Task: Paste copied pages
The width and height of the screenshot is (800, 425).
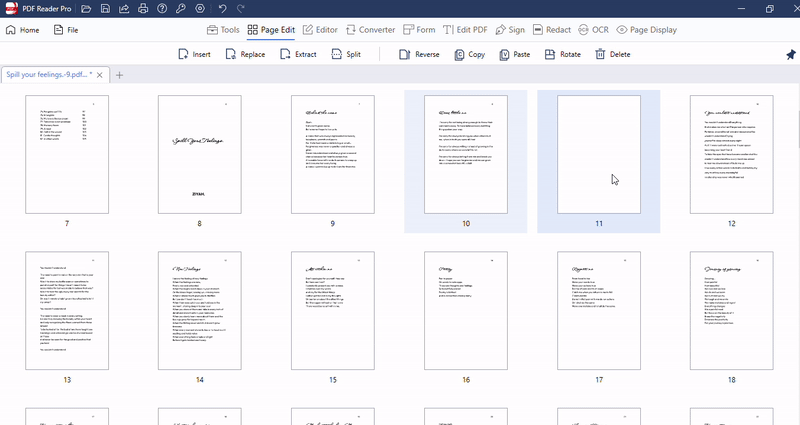Action: (x=514, y=54)
